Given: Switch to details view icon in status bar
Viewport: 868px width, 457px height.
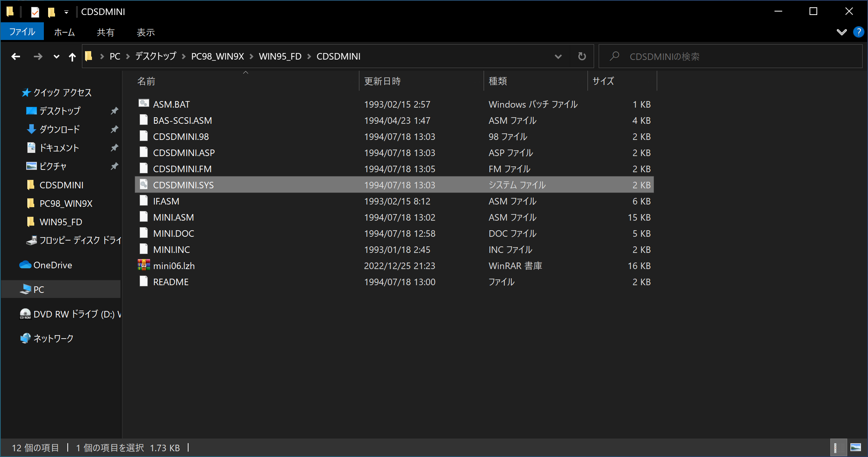Looking at the screenshot, I should (838, 447).
